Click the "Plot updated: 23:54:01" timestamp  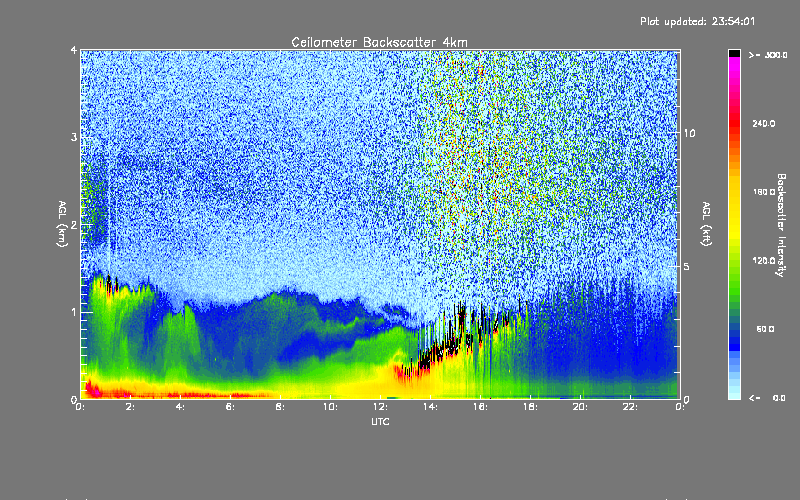(x=697, y=21)
